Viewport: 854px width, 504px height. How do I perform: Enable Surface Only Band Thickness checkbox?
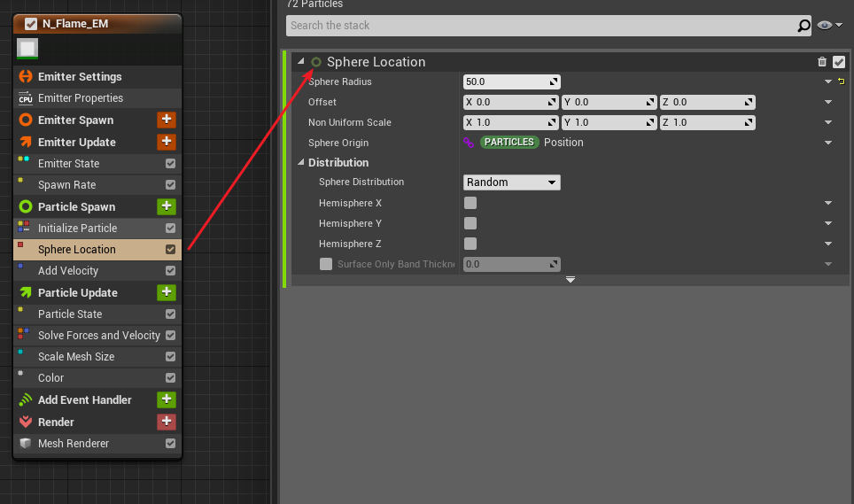click(x=326, y=264)
